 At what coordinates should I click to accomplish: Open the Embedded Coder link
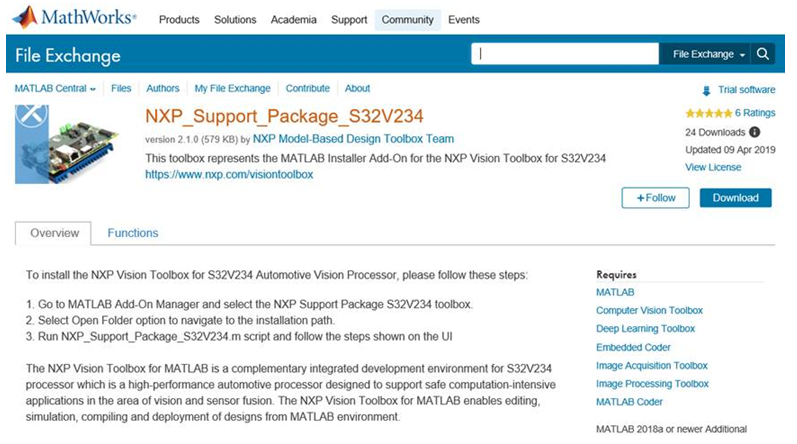point(633,347)
